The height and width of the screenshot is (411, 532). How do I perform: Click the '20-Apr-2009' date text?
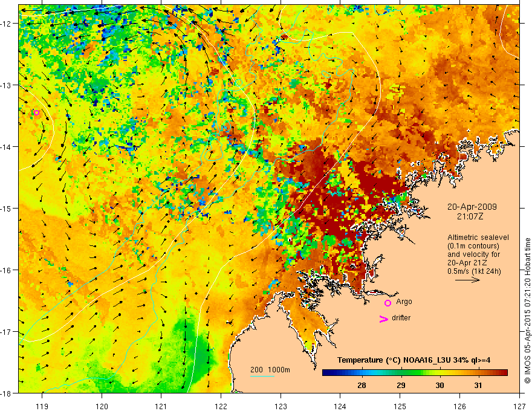(472, 207)
